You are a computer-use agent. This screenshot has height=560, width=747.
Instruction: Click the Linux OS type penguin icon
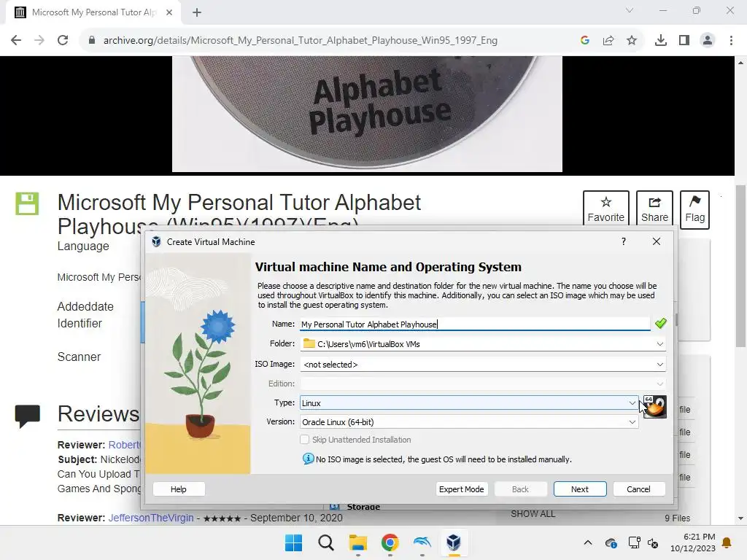[654, 407]
